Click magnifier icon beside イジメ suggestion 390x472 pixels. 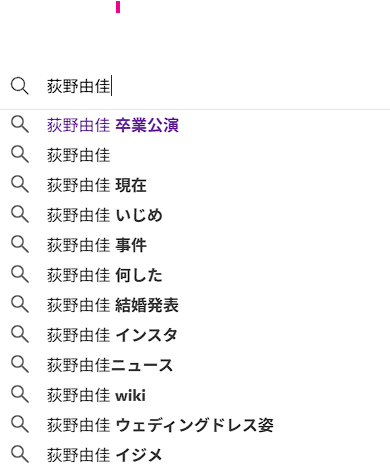(x=20, y=455)
